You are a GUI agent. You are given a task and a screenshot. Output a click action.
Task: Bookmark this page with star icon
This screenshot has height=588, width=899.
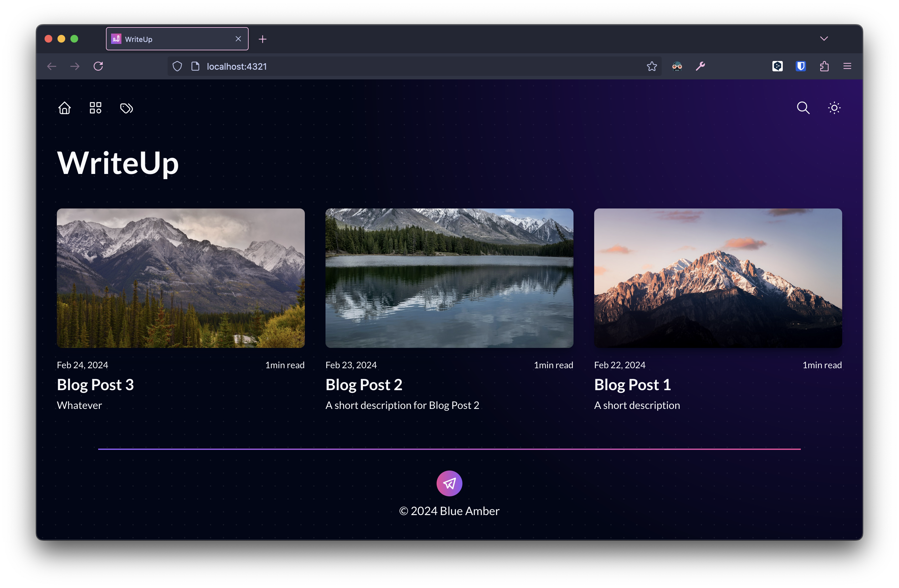click(x=652, y=66)
